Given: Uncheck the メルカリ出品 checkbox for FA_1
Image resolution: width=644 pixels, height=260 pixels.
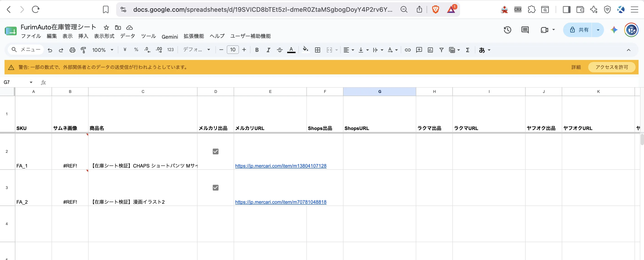Looking at the screenshot, I should point(216,151).
